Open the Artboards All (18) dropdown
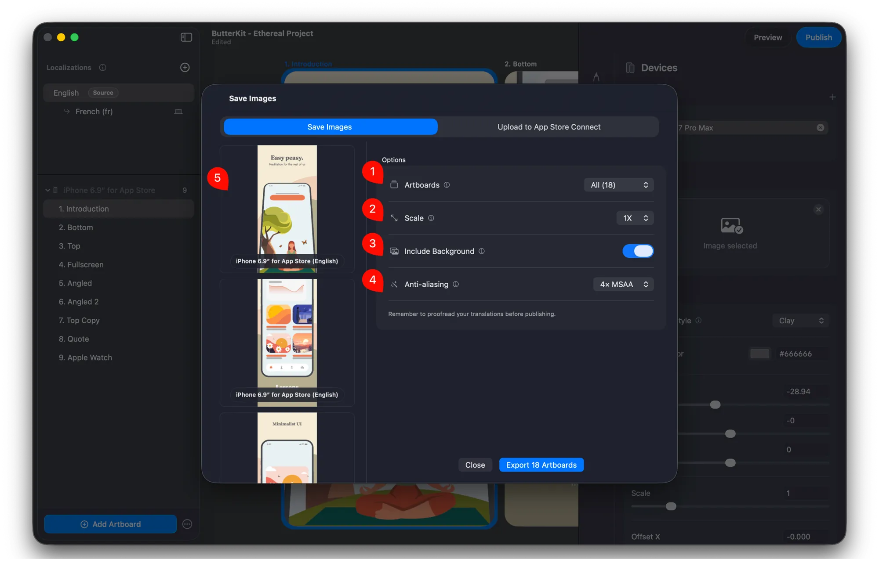 (618, 185)
